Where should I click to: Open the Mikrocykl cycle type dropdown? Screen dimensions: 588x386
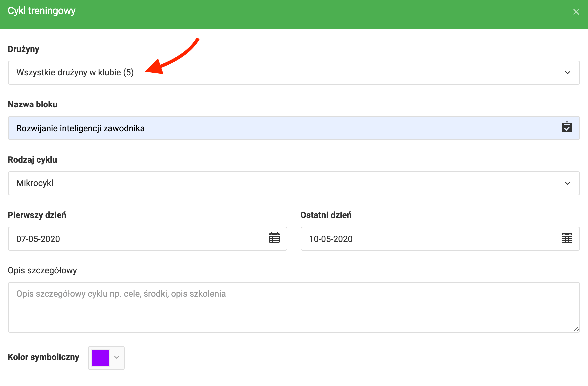point(287,183)
